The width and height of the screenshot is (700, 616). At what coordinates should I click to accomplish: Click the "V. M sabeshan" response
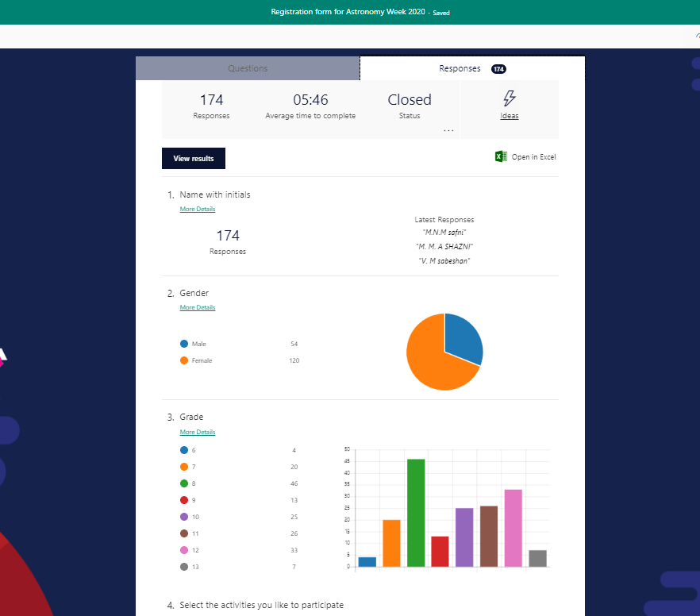[x=444, y=260]
